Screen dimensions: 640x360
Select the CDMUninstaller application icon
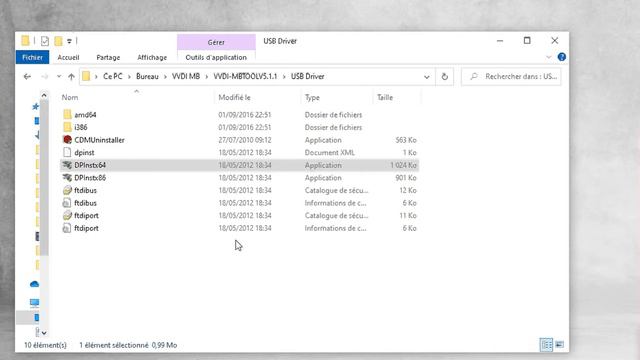point(67,140)
